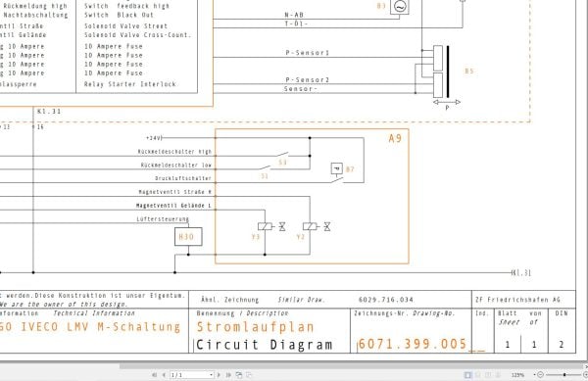Viewport: 588px width, 381px height.
Task: Click the 'Druckluftschalter' label
Action: coord(183,178)
